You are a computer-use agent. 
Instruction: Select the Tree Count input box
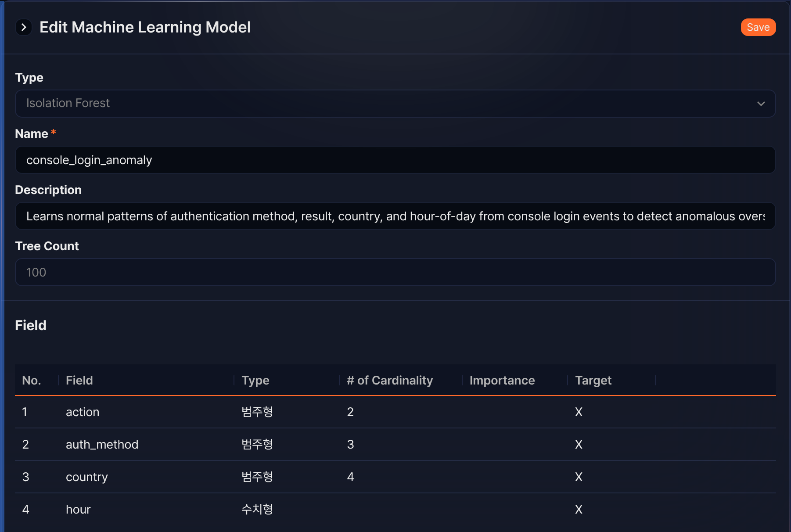pos(395,272)
